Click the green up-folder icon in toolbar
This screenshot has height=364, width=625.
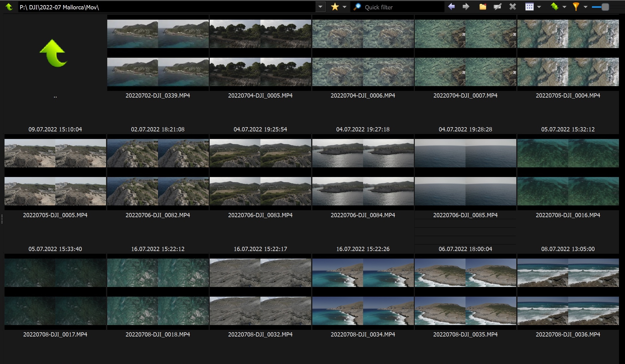point(9,7)
